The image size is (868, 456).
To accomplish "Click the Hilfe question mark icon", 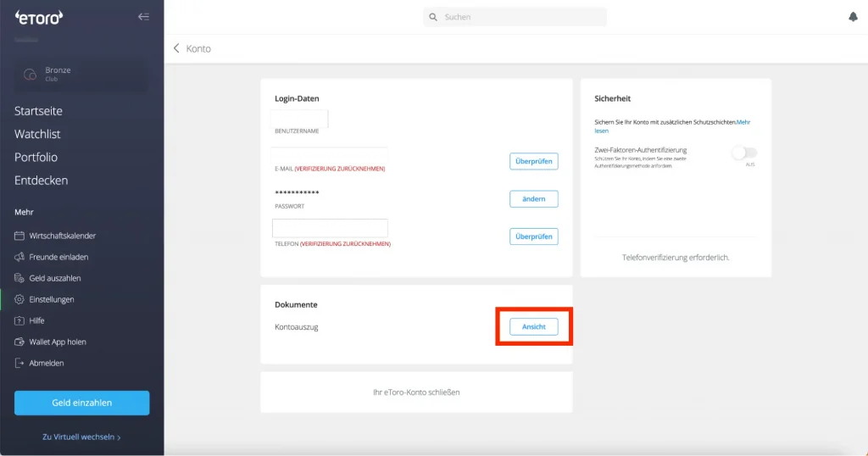I will pyautogui.click(x=20, y=320).
